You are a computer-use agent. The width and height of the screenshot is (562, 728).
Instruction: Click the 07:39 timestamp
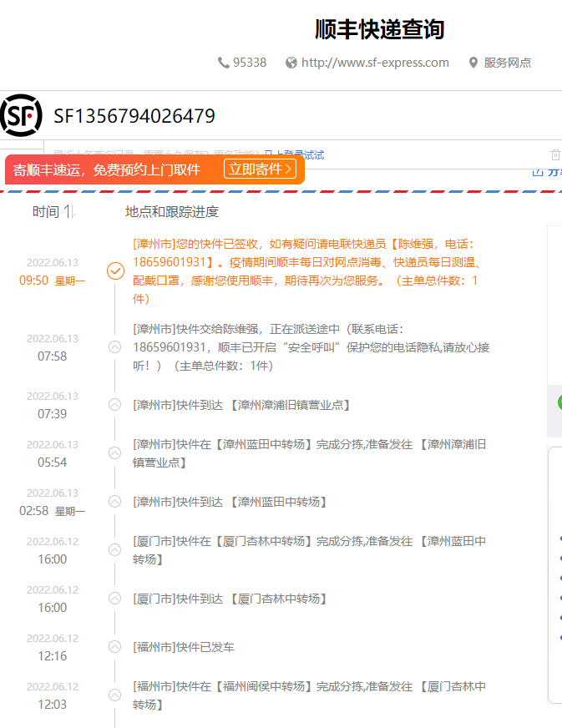tap(52, 414)
